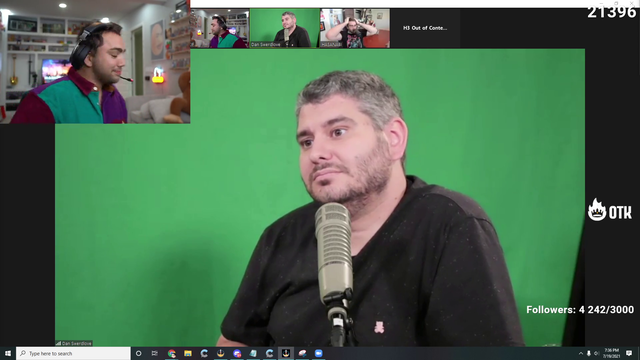Screen dimensions: 640x360
Task: Click the 'Followers: 4 242/3000' overlay text
Action: [580, 310]
